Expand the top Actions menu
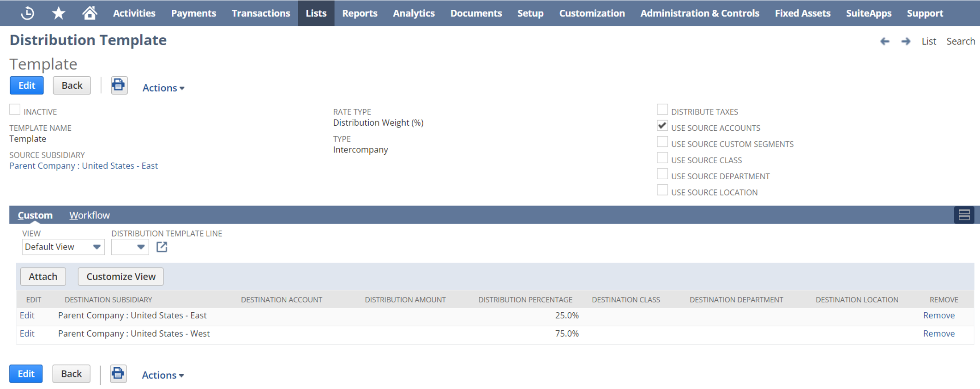This screenshot has width=980, height=389. [163, 88]
